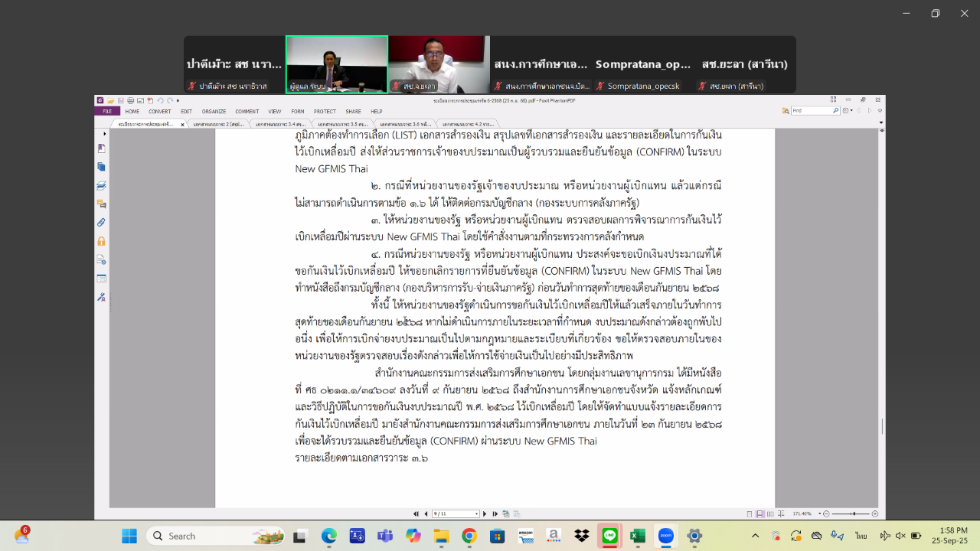Enable single page view mode
Image resolution: width=980 pixels, height=551 pixels.
pos(750,514)
